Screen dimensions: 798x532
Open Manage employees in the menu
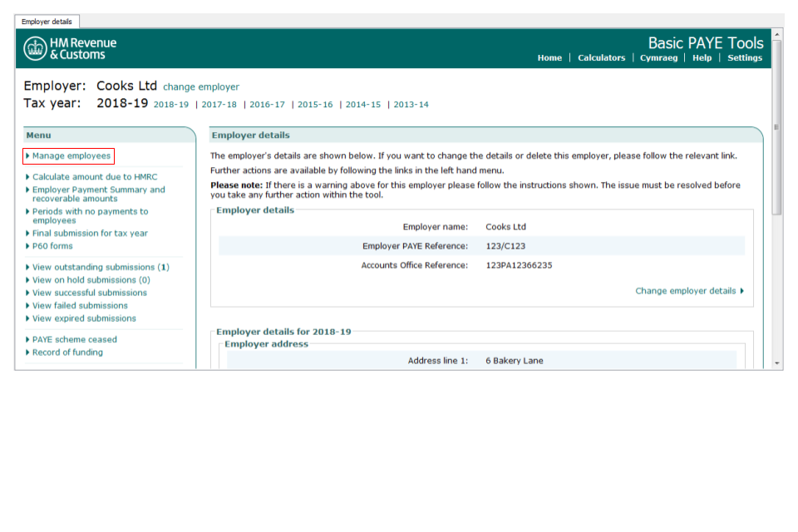(71, 156)
